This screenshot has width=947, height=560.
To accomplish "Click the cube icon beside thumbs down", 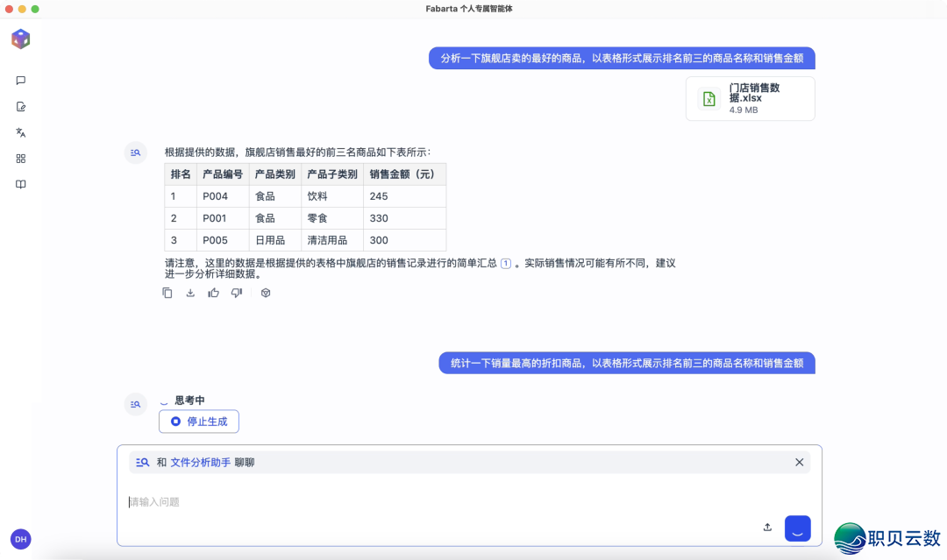I will 266,293.
